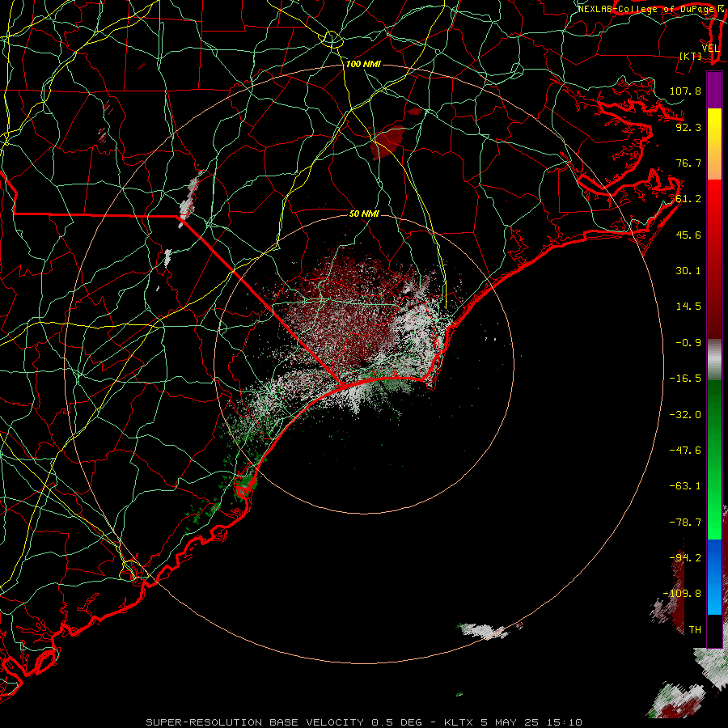Click the -0.9 legend value
This screenshot has width=728, height=728.
click(x=688, y=343)
